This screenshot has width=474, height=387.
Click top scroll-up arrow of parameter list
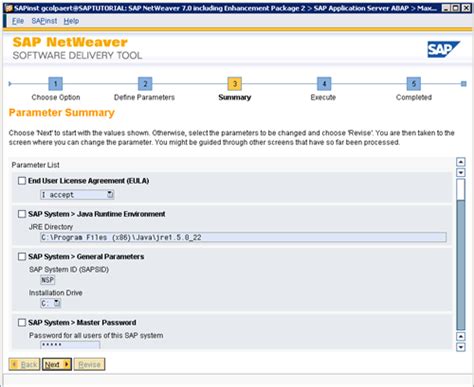point(461,162)
